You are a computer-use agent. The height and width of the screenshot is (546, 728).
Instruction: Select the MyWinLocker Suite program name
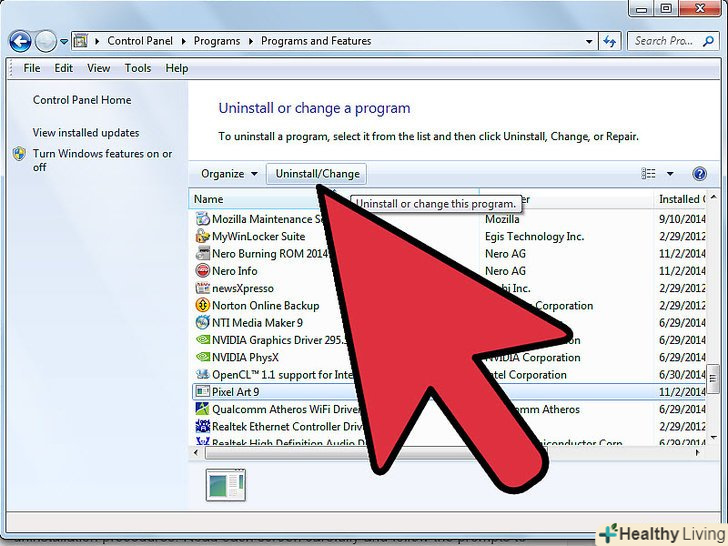tap(259, 236)
